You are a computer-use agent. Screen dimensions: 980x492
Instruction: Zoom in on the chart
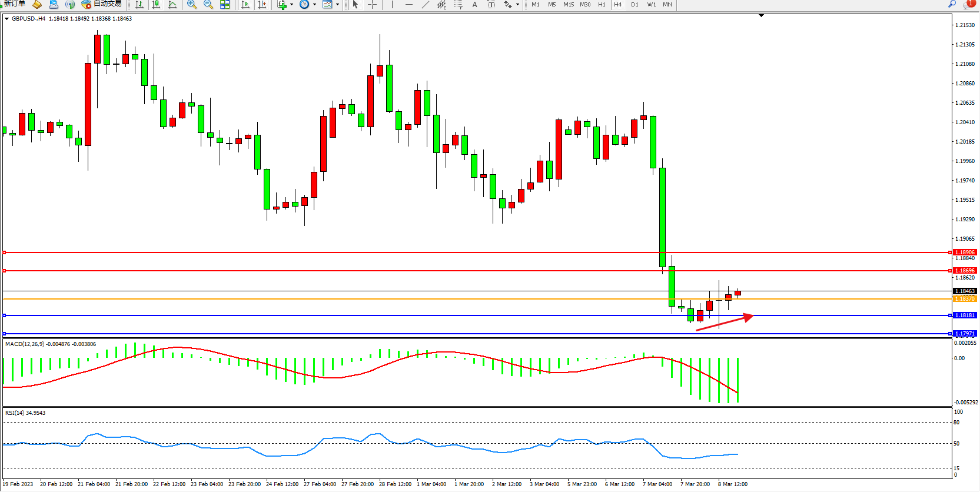tap(192, 5)
